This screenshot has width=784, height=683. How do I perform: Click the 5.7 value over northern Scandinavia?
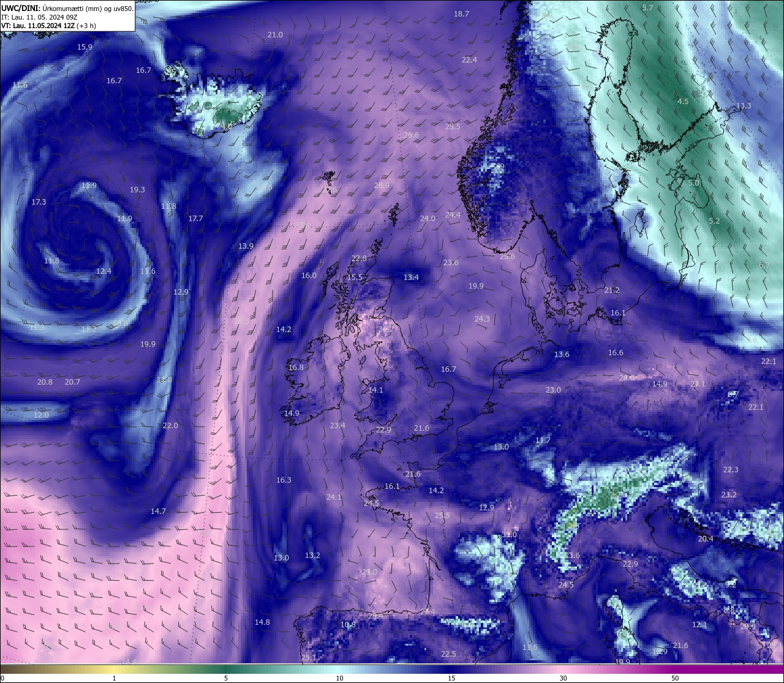pyautogui.click(x=647, y=8)
